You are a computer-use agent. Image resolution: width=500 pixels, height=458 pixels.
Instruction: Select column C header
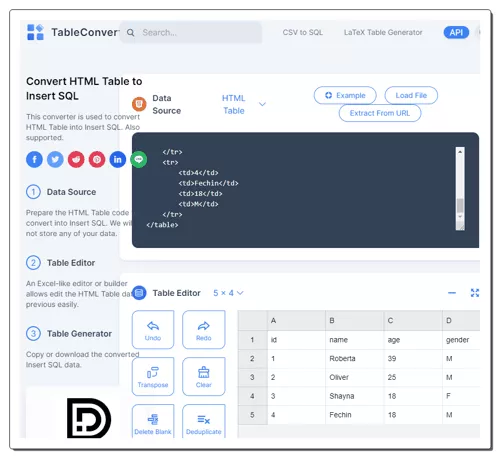point(413,320)
